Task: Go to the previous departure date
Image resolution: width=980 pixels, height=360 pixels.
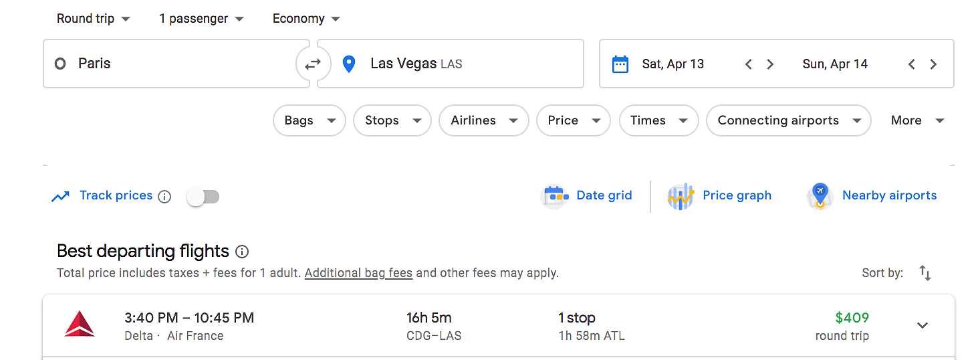Action: point(749,64)
